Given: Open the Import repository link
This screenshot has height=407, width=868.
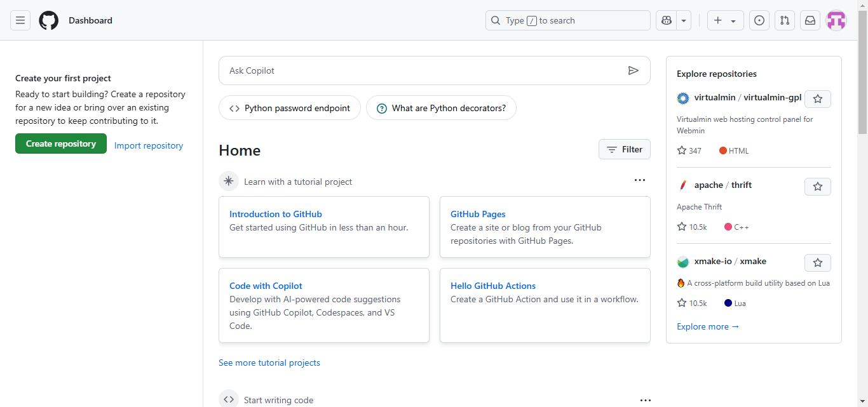Looking at the screenshot, I should tap(149, 145).
